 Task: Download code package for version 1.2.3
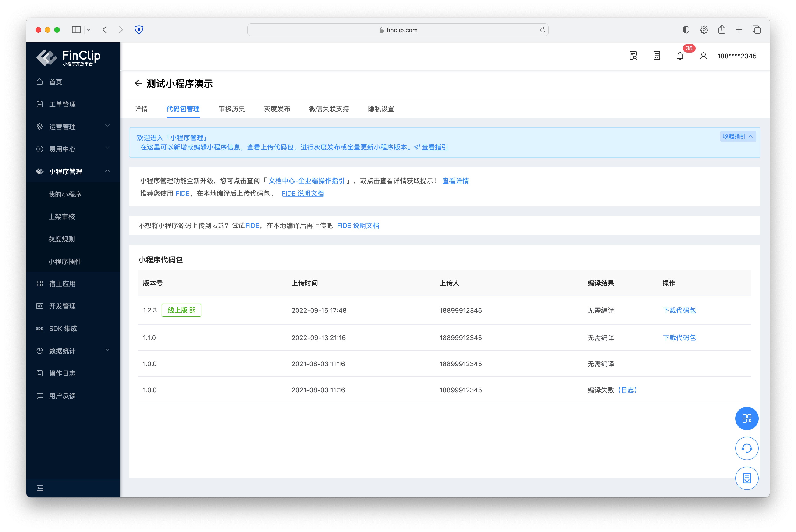point(679,310)
